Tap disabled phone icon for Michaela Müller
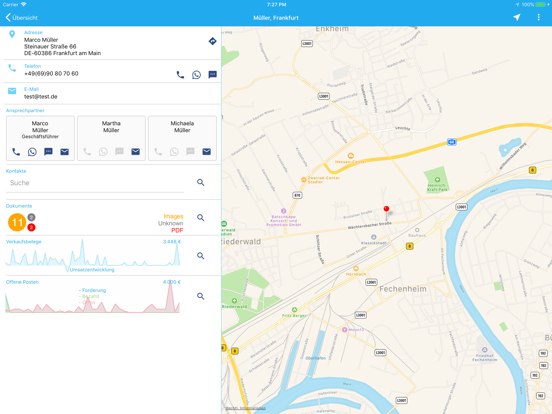Viewport: 552px width, 414px height. coord(158,152)
